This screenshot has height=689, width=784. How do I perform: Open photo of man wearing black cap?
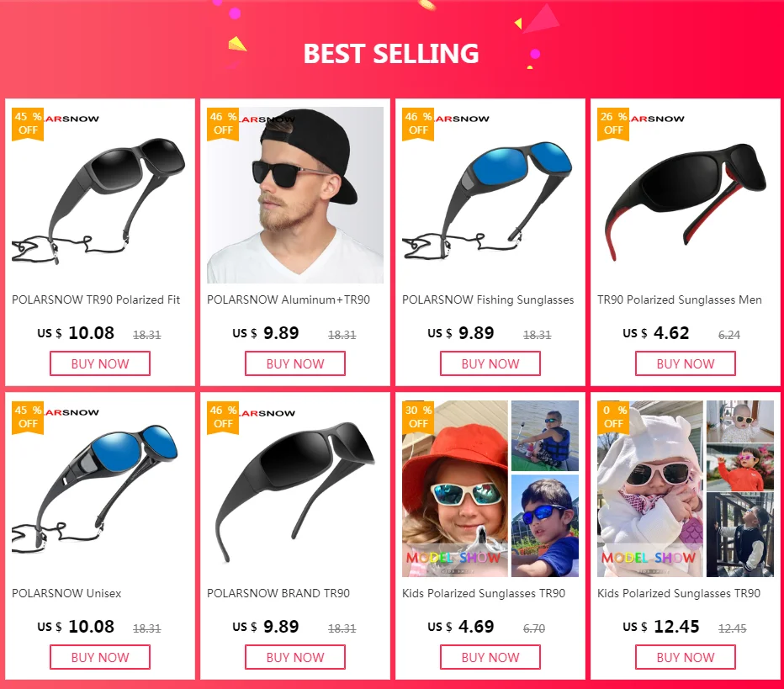[x=295, y=195]
